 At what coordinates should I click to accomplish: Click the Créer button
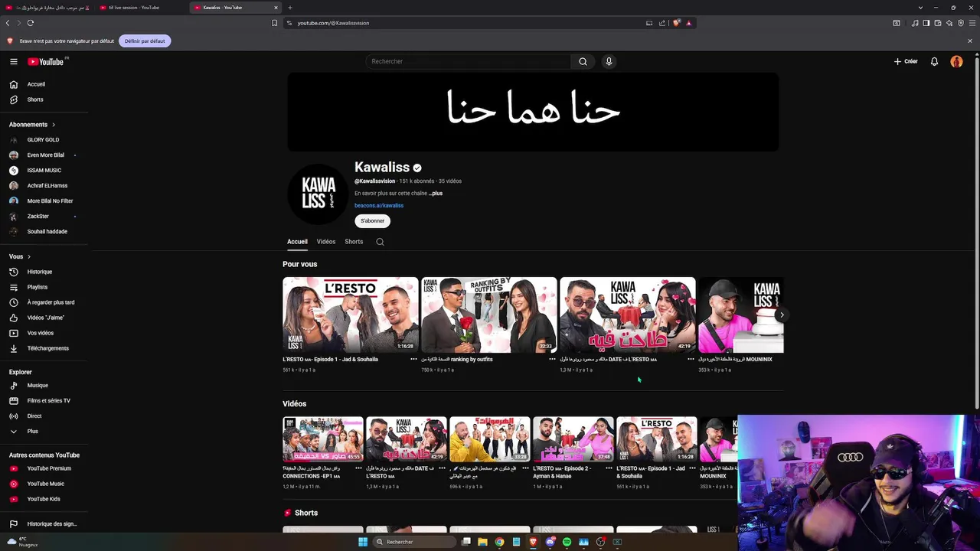coord(906,61)
